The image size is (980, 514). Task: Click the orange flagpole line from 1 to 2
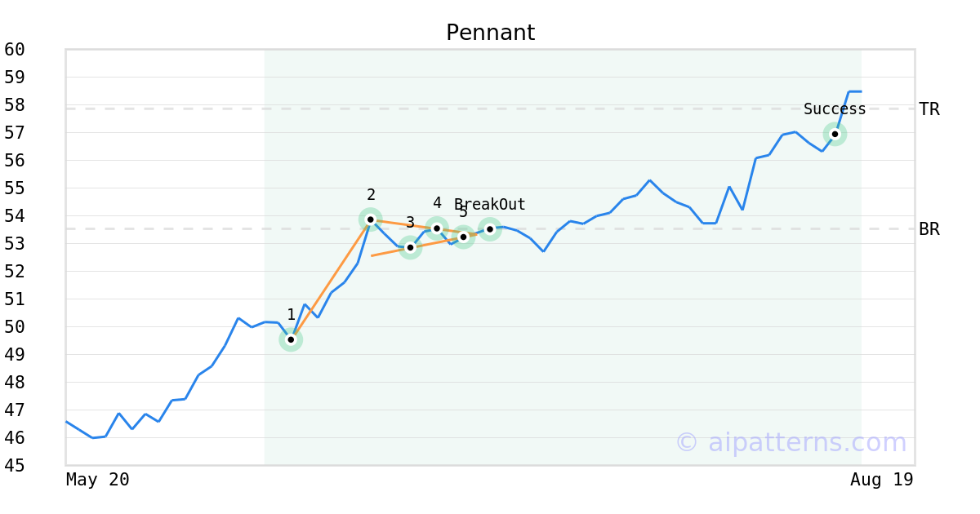331,279
